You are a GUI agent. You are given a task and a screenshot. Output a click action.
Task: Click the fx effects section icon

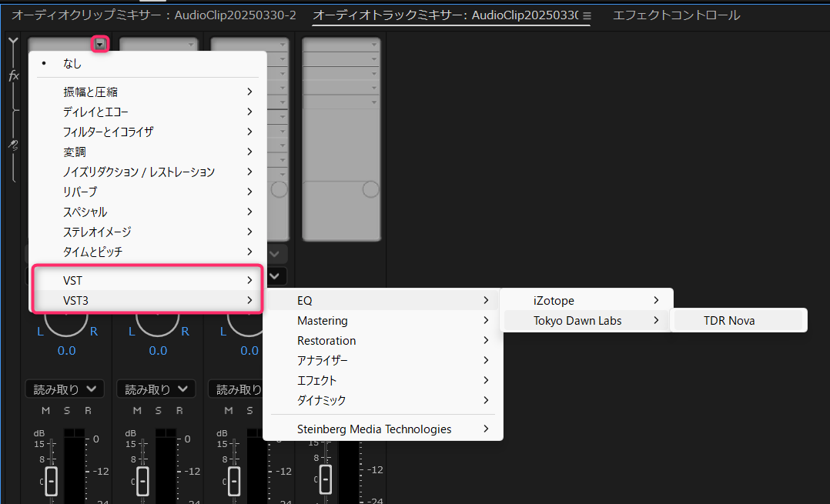click(14, 76)
